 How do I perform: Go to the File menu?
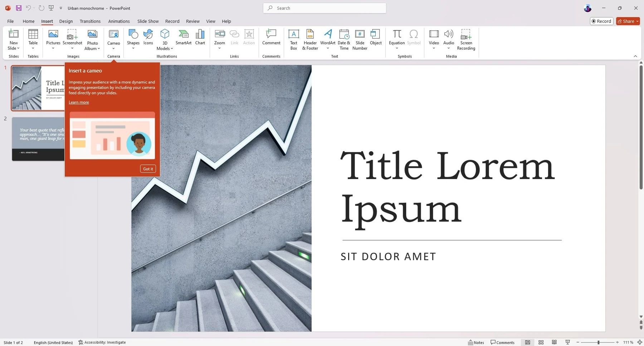(x=10, y=21)
